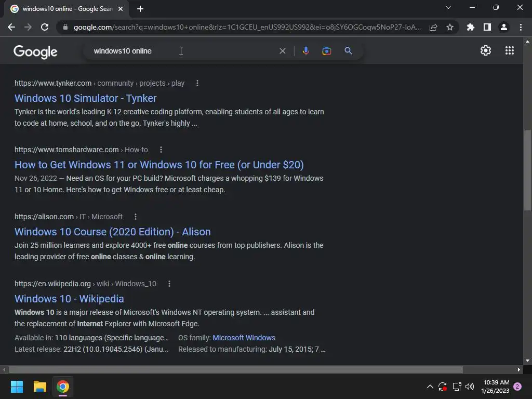532x399 pixels.
Task: Click the sync status tray icon
Action: point(443,387)
